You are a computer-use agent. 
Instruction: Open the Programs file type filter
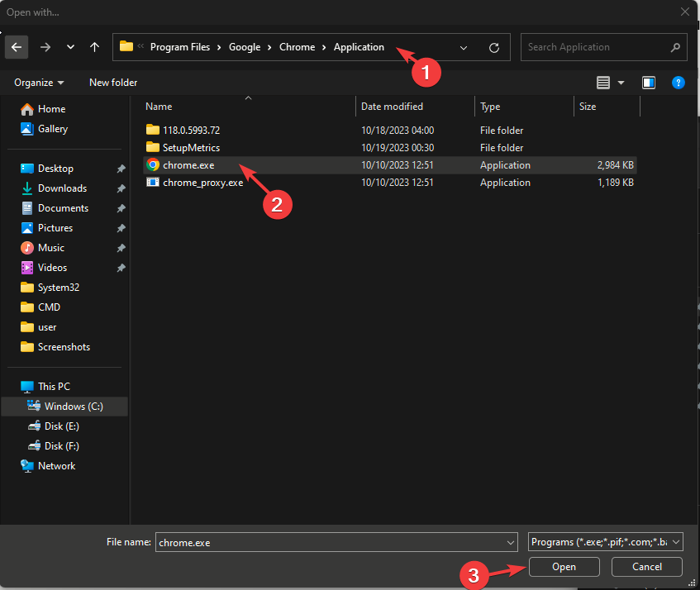pyautogui.click(x=605, y=542)
